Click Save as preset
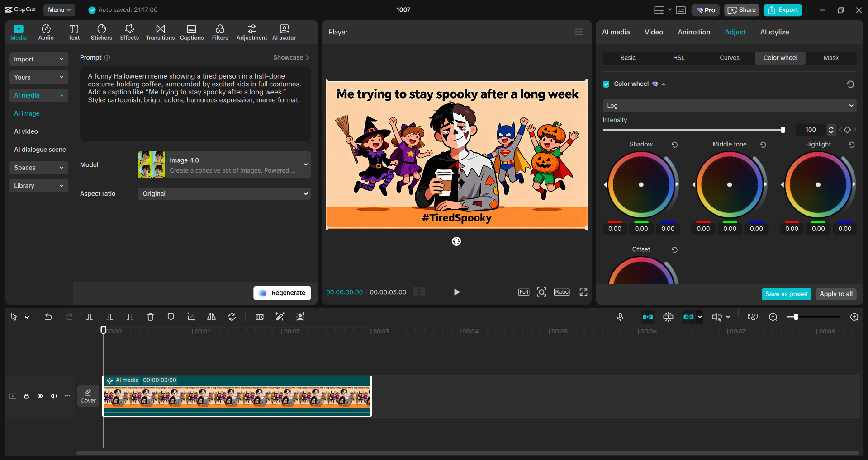This screenshot has width=868, height=460. coord(786,294)
